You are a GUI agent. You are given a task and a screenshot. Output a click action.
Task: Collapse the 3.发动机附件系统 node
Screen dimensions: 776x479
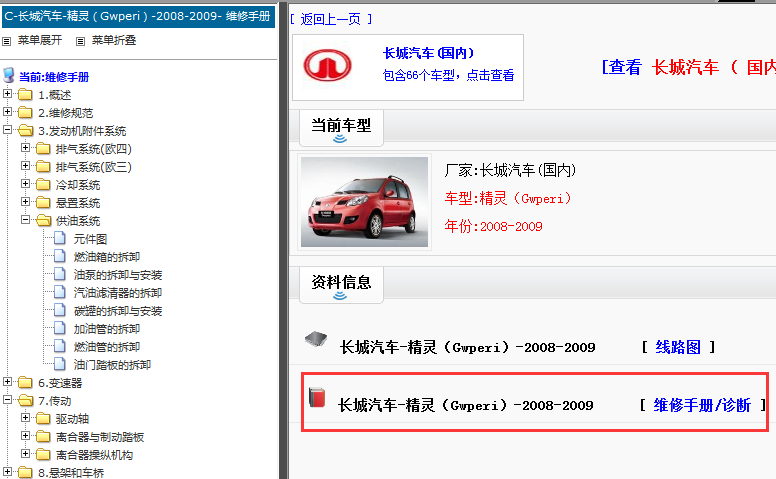point(7,130)
